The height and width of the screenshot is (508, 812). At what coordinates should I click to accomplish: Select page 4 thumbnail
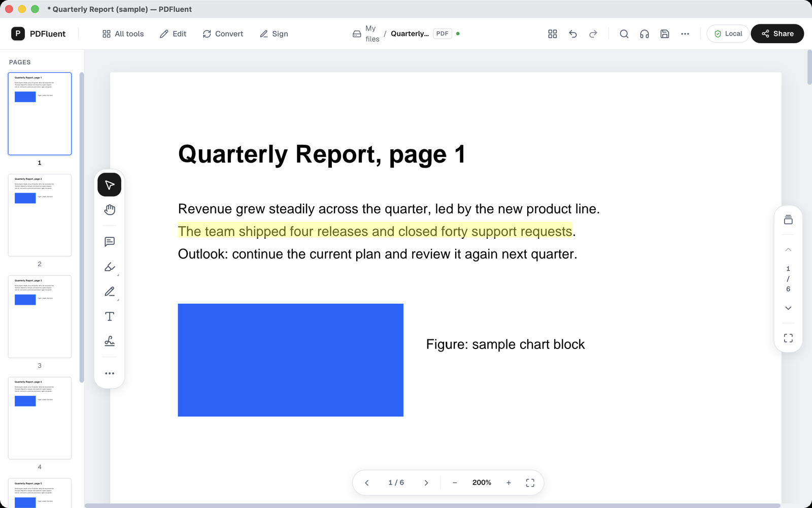40,418
